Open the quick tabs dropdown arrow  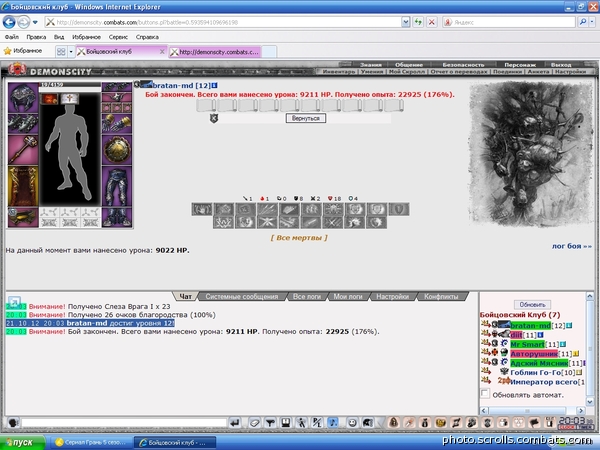tap(71, 52)
